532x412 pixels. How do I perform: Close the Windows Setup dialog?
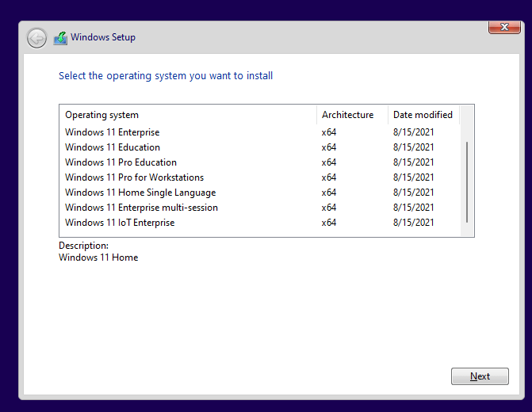(504, 28)
